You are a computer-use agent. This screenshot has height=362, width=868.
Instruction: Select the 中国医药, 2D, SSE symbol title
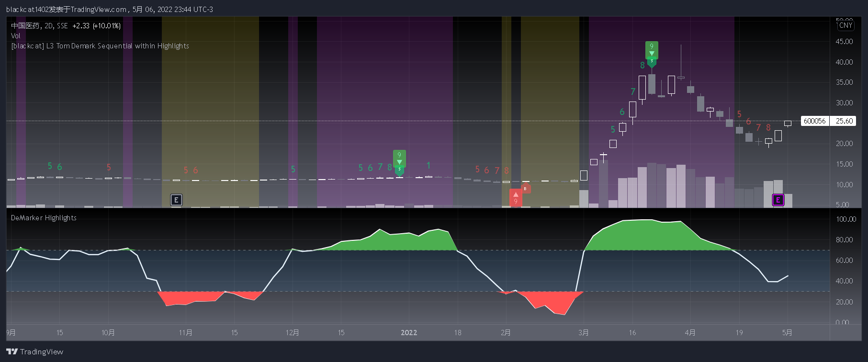point(40,26)
